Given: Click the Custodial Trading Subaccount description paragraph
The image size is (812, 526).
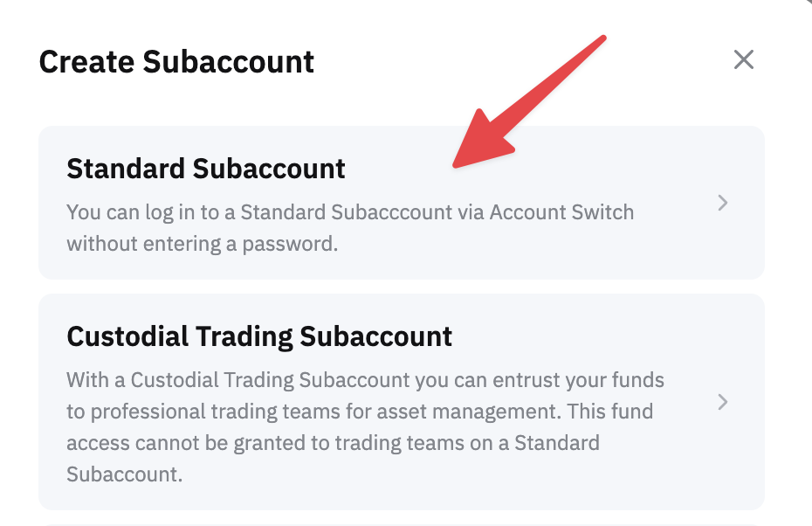Looking at the screenshot, I should point(365,427).
